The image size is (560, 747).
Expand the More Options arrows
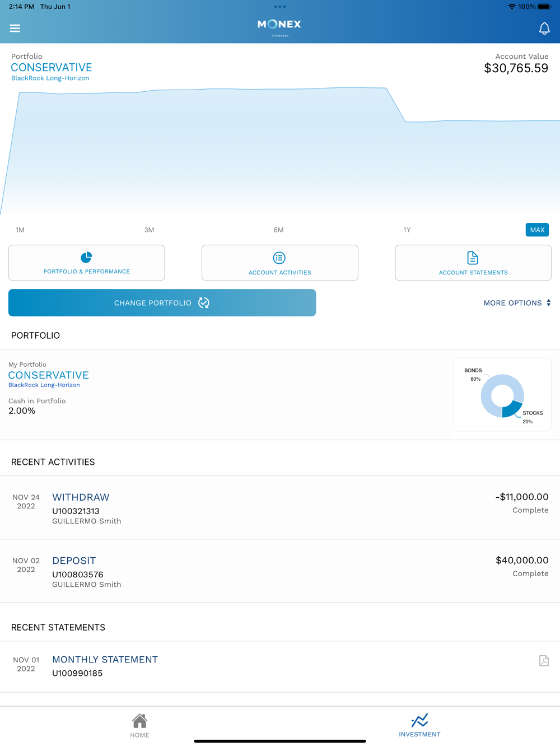549,303
